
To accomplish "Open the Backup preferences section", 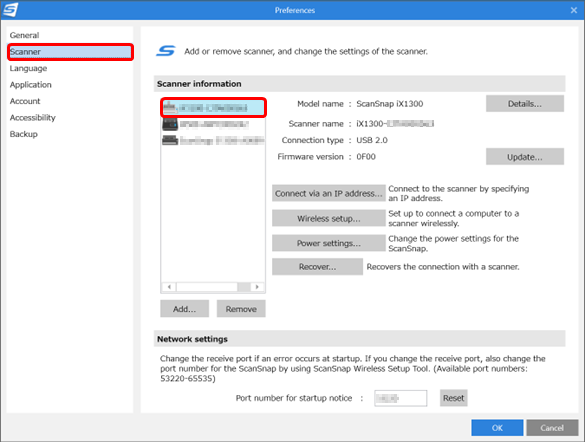I will pos(24,134).
